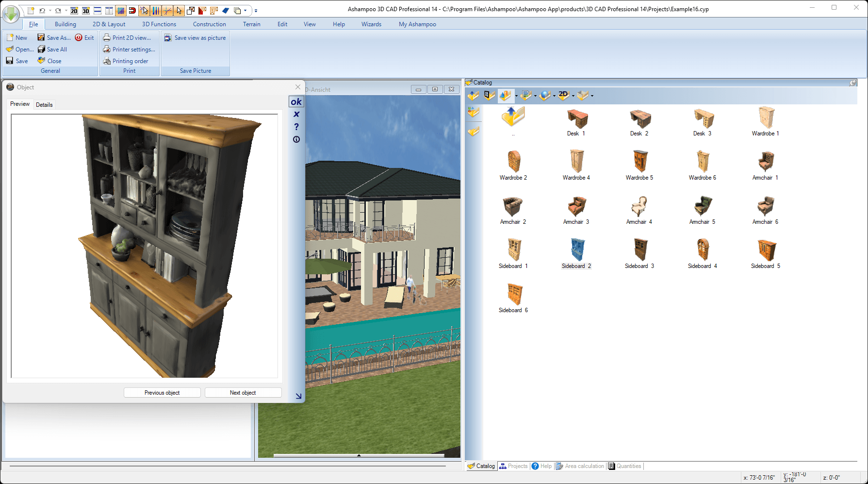The image size is (868, 484).
Task: Select the Details tab in the Object dialog
Action: (44, 104)
